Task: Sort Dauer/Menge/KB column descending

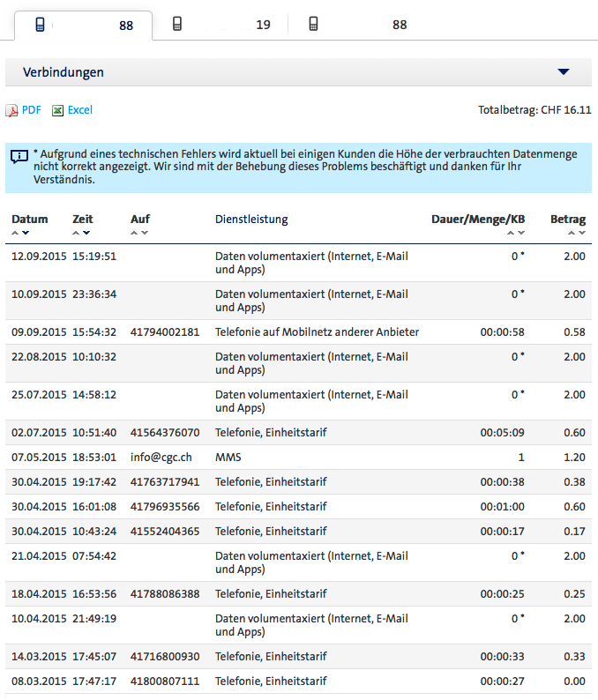Action: [521, 233]
